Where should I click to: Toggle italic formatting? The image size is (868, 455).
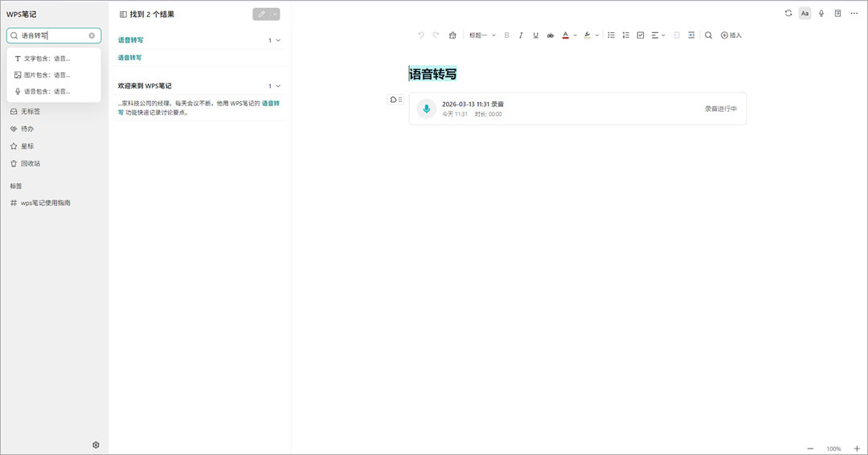pyautogui.click(x=521, y=35)
